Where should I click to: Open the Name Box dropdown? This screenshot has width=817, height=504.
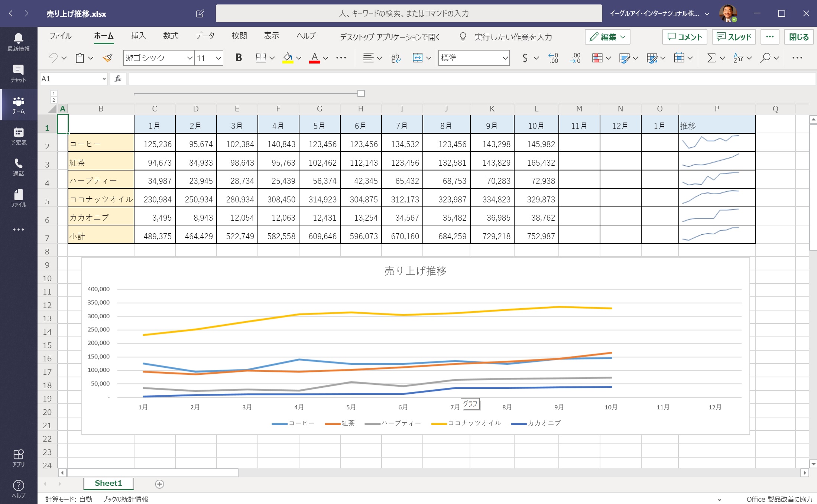[104, 79]
